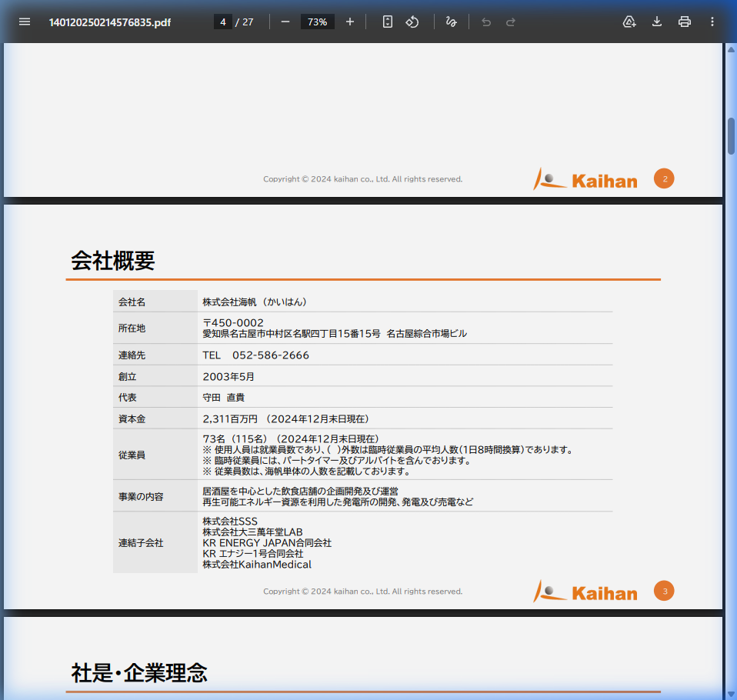Open the three-dot more actions menu
Viewport: 737px width, 700px height.
[712, 22]
